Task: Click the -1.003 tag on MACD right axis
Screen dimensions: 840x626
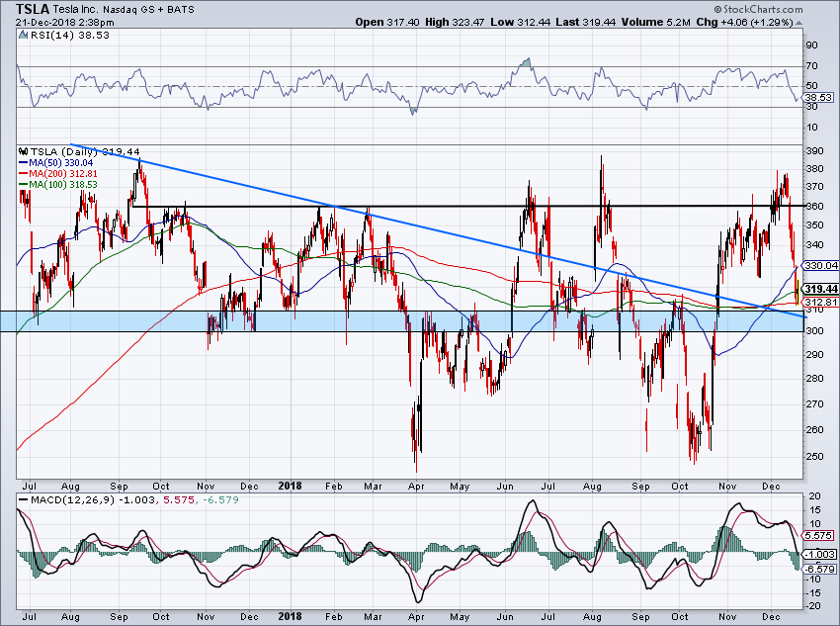Action: (x=819, y=555)
